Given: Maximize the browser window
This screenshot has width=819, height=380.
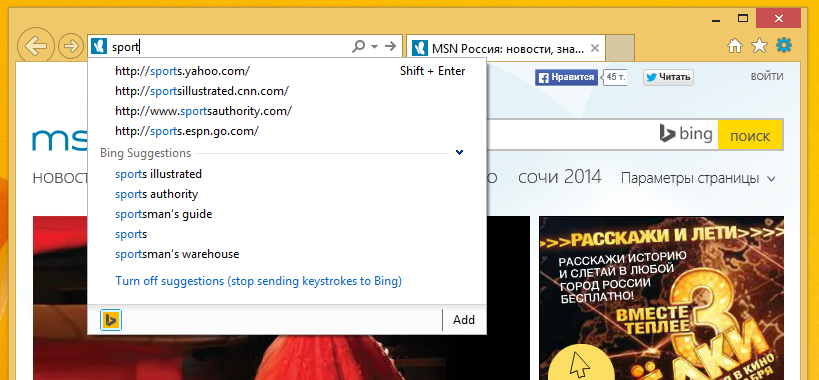Looking at the screenshot, I should coord(742,19).
